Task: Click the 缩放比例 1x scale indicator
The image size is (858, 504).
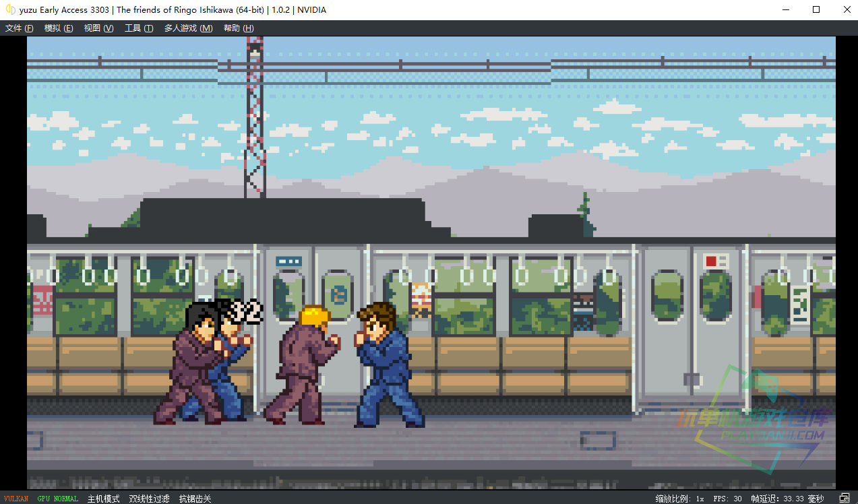Action: (x=679, y=499)
